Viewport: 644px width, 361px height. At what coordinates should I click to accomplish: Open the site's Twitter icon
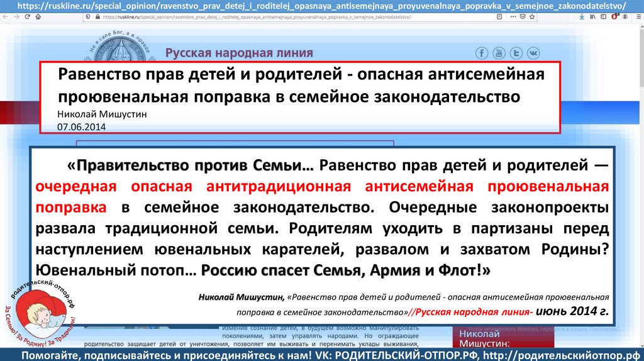pyautogui.click(x=516, y=53)
